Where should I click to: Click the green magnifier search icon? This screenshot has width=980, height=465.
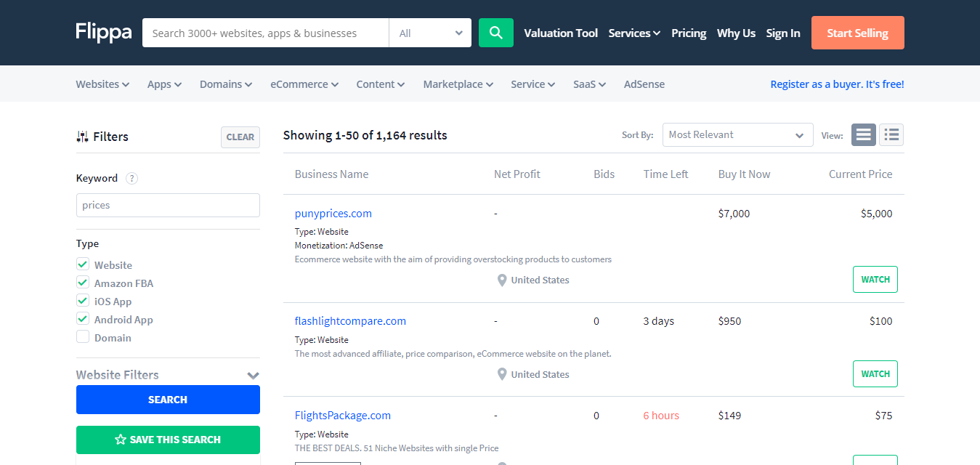[x=495, y=33]
